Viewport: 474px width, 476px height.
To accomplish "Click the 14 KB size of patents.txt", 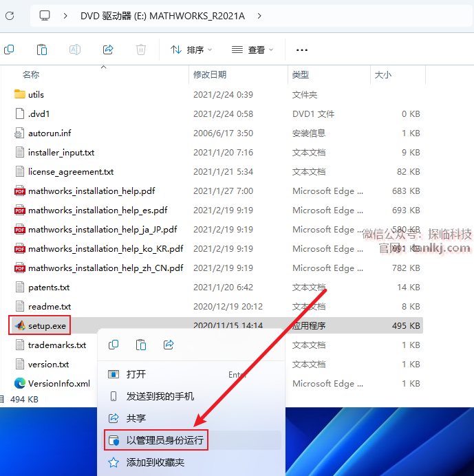I will [409, 287].
